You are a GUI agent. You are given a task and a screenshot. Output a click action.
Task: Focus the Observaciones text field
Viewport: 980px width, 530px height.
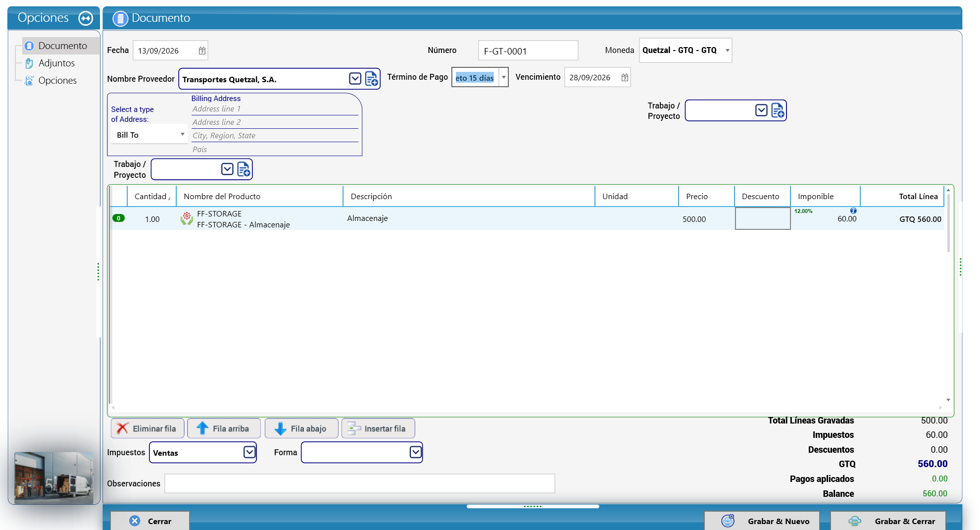360,483
